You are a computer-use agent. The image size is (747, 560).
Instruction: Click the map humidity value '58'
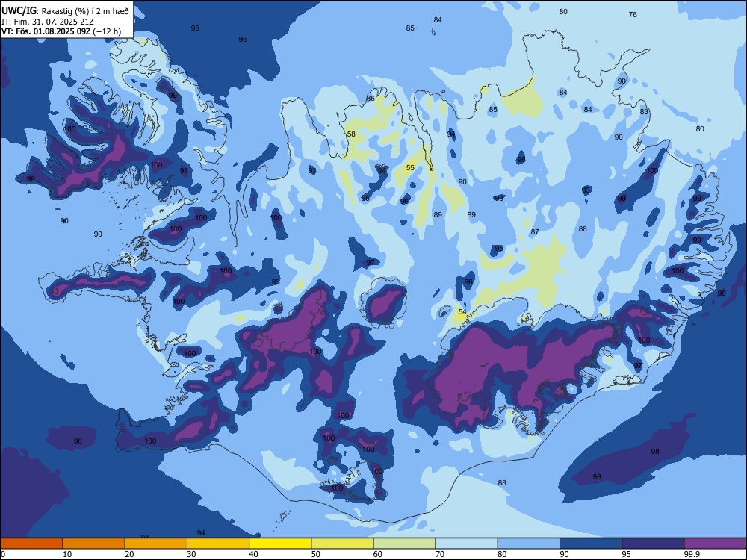(351, 134)
